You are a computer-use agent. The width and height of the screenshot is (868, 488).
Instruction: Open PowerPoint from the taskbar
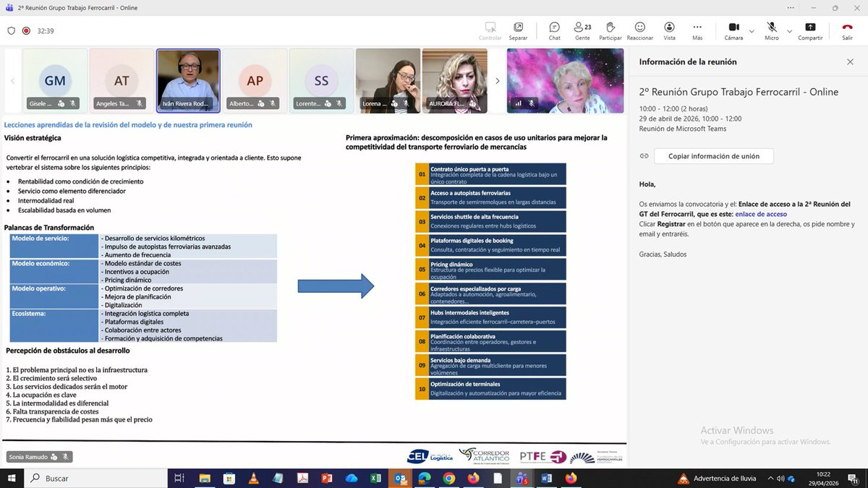[x=327, y=478]
